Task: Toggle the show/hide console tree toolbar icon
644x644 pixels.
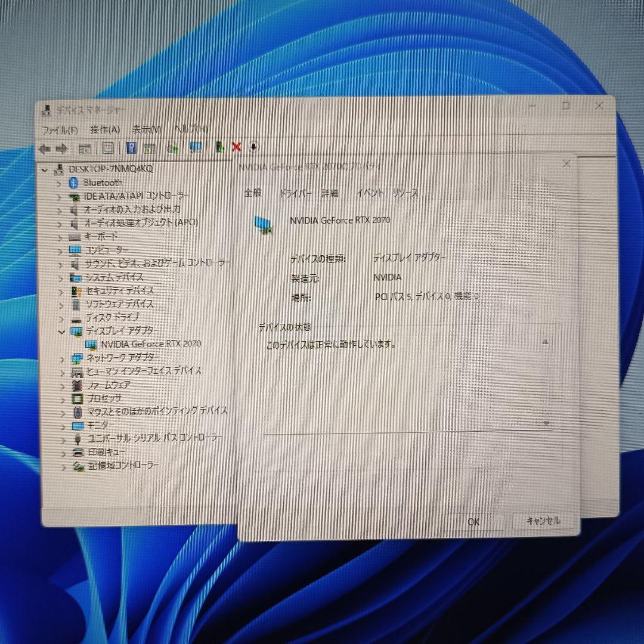Action: tap(85, 148)
